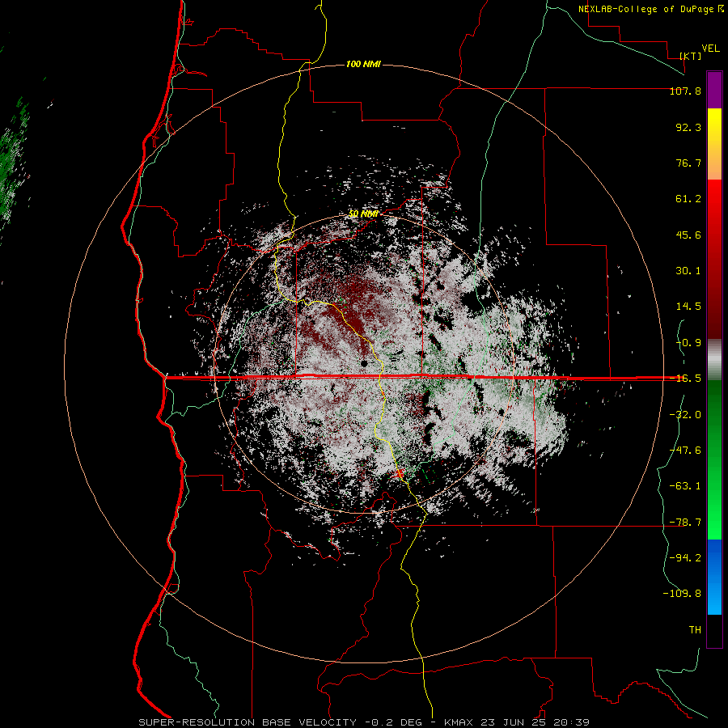
Task: Click the 61.2 value on velocity scale
Action: tap(688, 199)
